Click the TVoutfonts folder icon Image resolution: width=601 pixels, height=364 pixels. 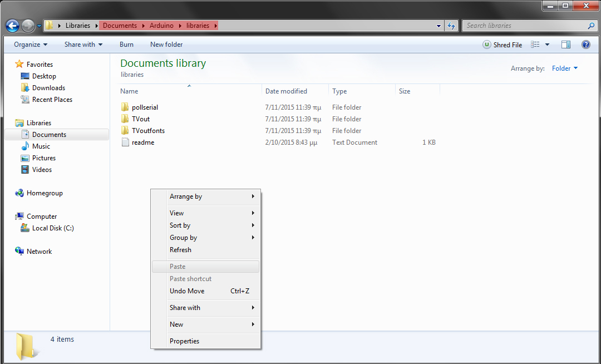[x=125, y=131]
